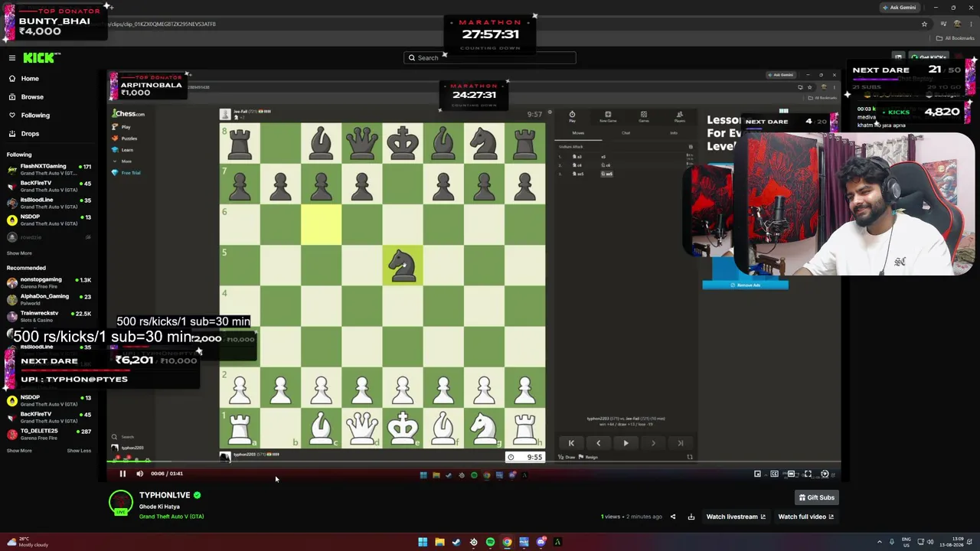
Task: Open TG_DELETE25 channel in sidebar
Action: [49, 434]
